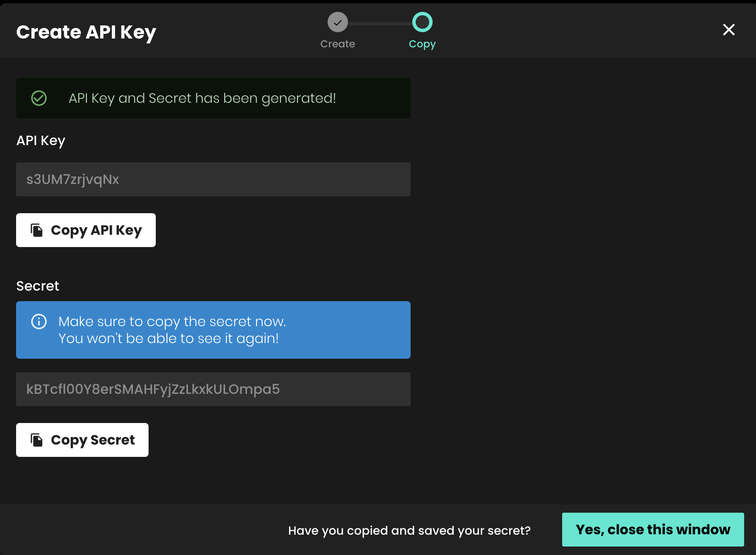The width and height of the screenshot is (756, 555).
Task: Click the API Key value field
Action: 213,179
